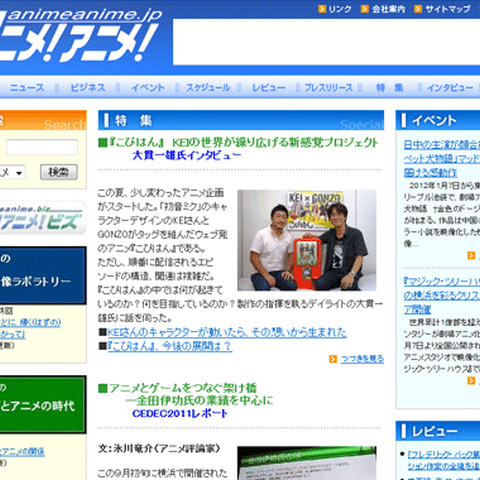Open the 「フレデリック・バック展」 review link
Image resolution: width=480 pixels, height=480 pixels.
[x=444, y=460]
